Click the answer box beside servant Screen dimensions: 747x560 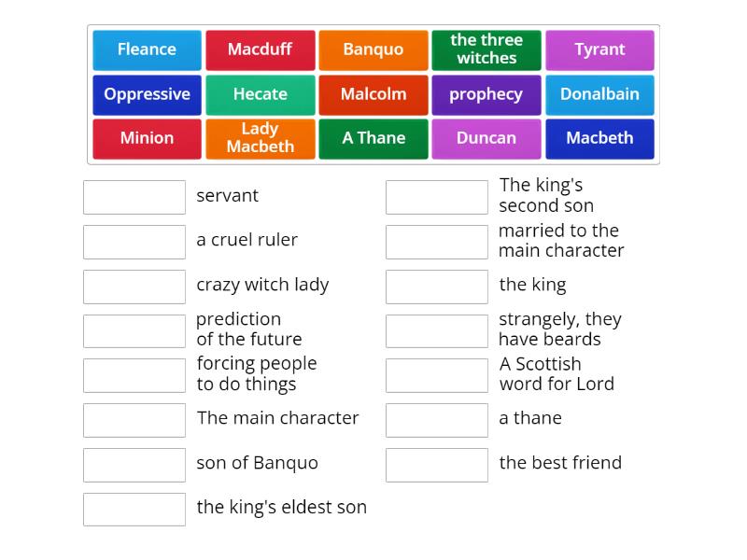(134, 197)
